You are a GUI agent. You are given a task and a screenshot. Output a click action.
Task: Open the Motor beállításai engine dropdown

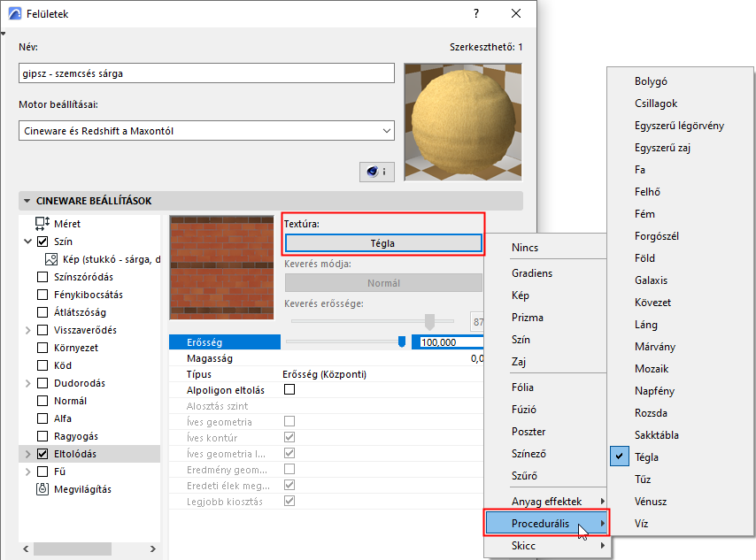[x=206, y=131]
